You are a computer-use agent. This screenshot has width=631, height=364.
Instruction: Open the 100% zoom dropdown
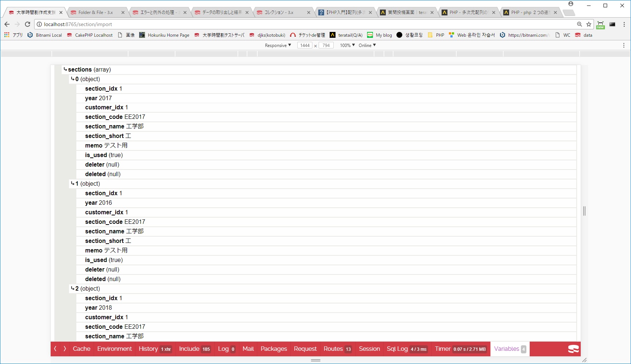click(347, 45)
